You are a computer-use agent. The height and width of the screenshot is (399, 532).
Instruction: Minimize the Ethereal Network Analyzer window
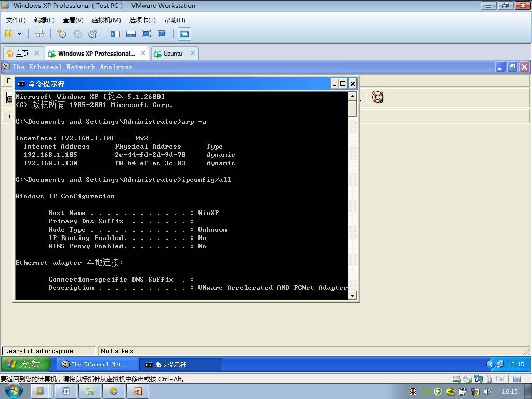click(x=500, y=67)
